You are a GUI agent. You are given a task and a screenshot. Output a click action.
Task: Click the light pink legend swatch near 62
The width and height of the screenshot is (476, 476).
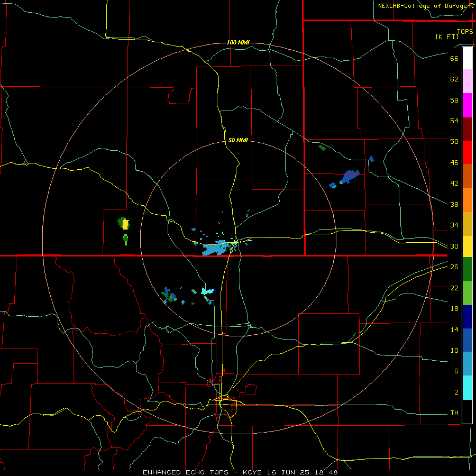coord(467,81)
